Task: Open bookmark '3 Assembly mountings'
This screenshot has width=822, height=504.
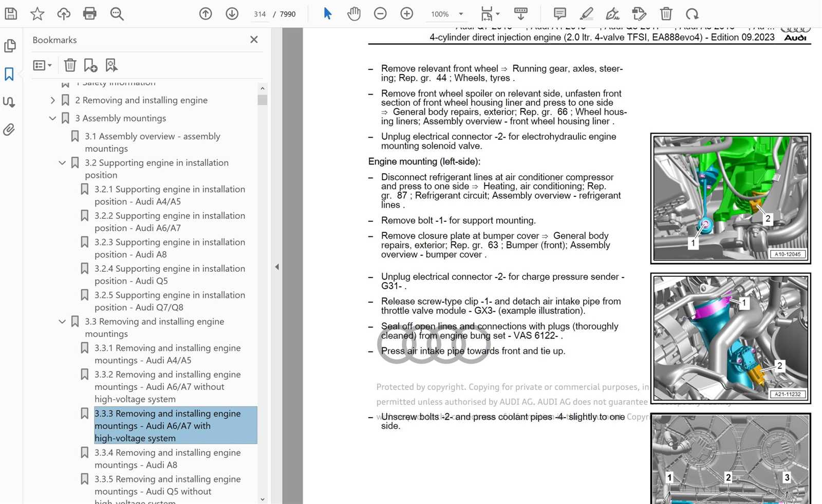Action: pos(121,118)
